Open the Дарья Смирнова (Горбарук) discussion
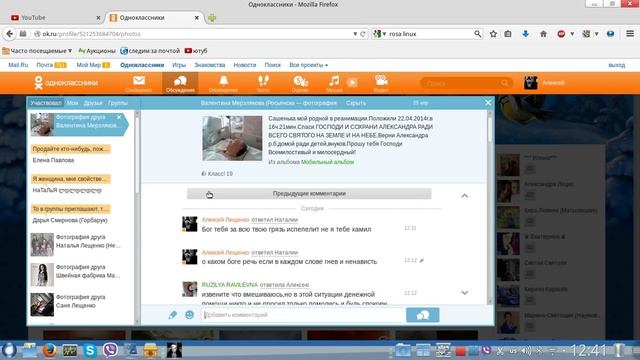Image resolution: width=640 pixels, height=360 pixels. click(x=71, y=214)
